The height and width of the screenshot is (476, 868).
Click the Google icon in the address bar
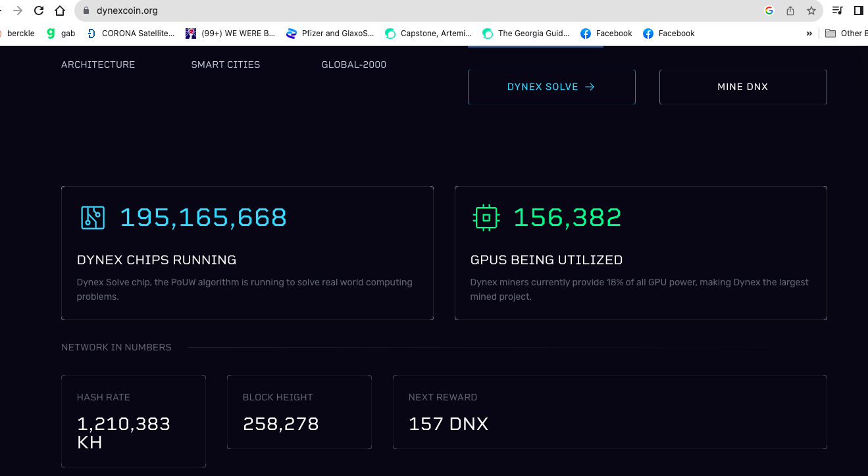[x=769, y=11]
